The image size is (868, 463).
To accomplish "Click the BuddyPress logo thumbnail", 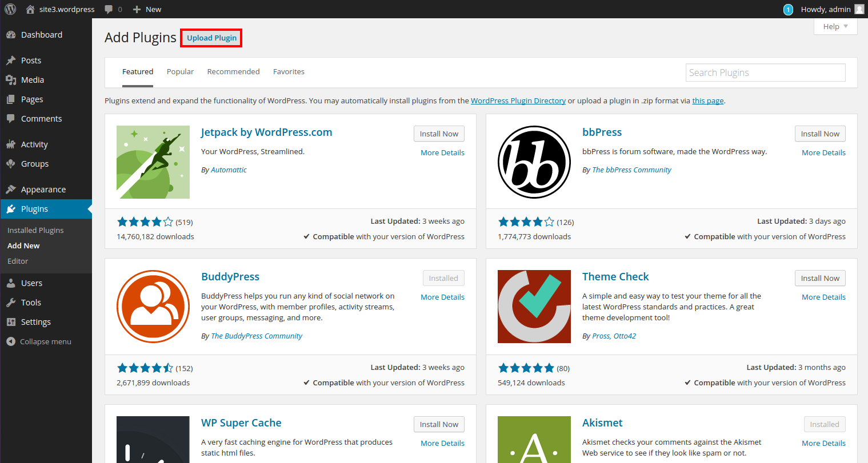I will coord(153,307).
